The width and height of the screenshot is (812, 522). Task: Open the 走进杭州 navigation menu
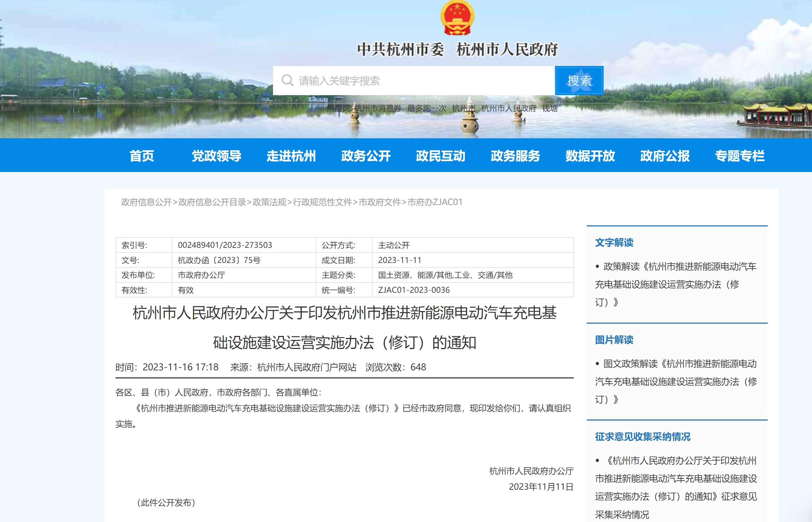click(x=292, y=157)
